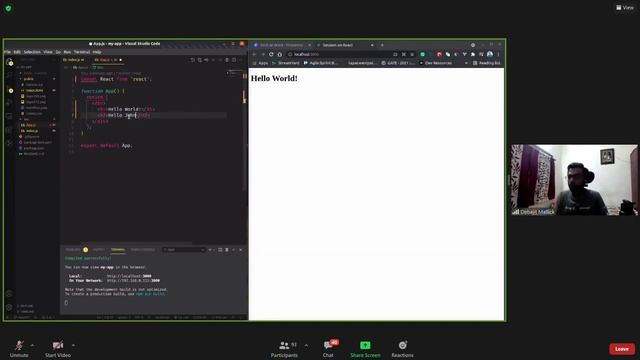Open the File menu in VS Code
The height and width of the screenshot is (360, 640).
tap(8, 52)
